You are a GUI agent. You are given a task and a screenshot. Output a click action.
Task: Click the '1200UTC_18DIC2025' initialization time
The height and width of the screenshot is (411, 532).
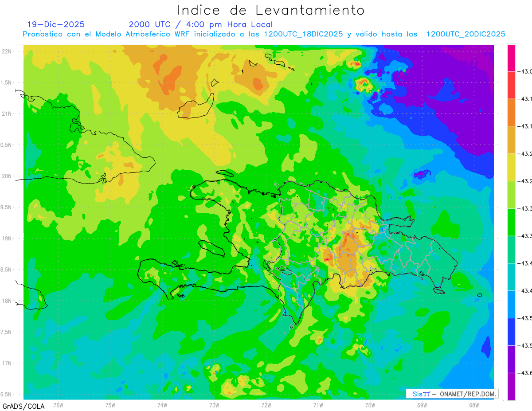pyautogui.click(x=303, y=34)
